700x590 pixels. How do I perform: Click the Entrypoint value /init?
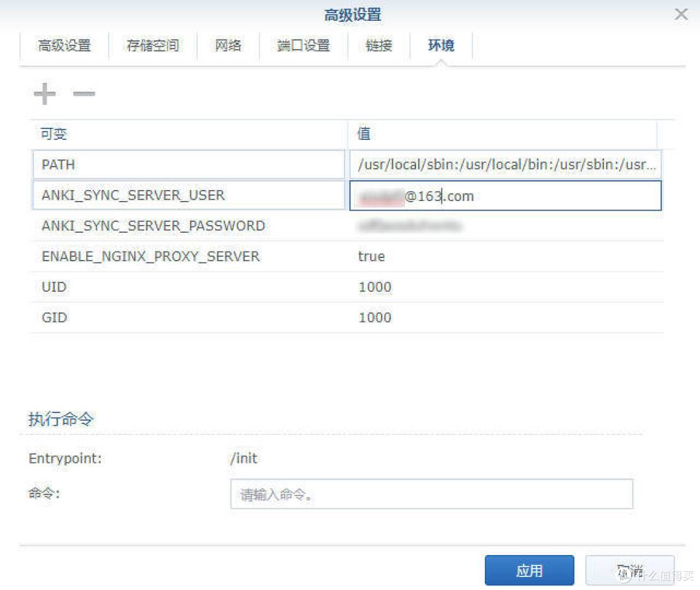click(244, 458)
